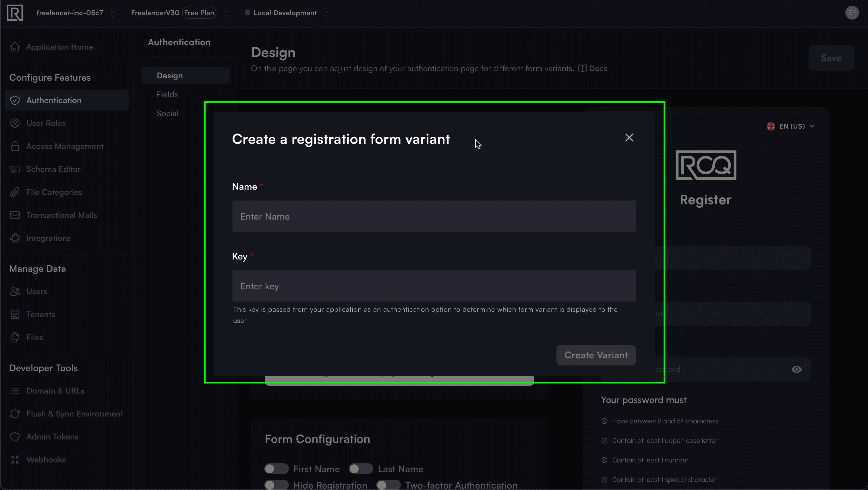
Task: Expand the EN (US) language selector
Action: tap(790, 126)
